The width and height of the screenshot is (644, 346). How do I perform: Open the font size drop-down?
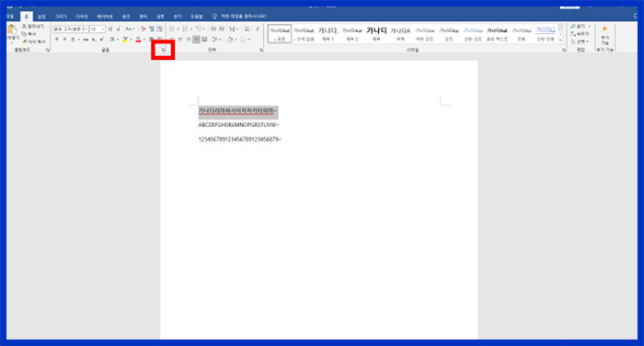pos(103,29)
